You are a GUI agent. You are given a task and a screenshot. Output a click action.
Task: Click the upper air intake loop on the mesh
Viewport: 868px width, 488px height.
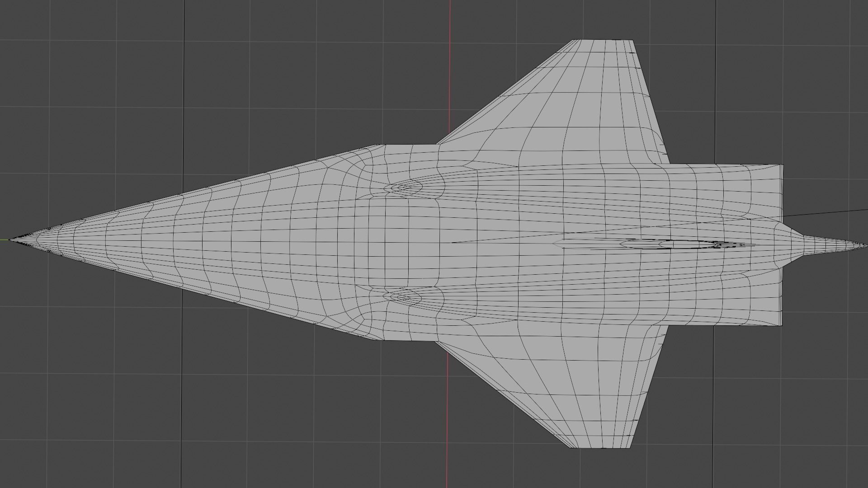pos(403,187)
